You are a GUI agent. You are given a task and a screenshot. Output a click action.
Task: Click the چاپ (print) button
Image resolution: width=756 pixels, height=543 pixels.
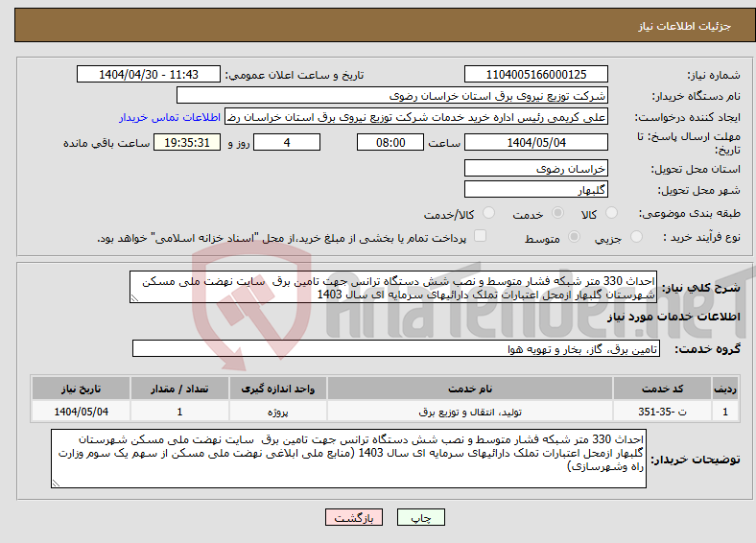pos(420,517)
